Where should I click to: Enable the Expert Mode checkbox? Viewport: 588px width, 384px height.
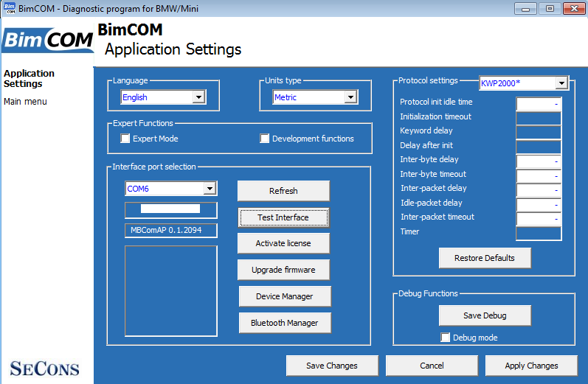pos(125,139)
